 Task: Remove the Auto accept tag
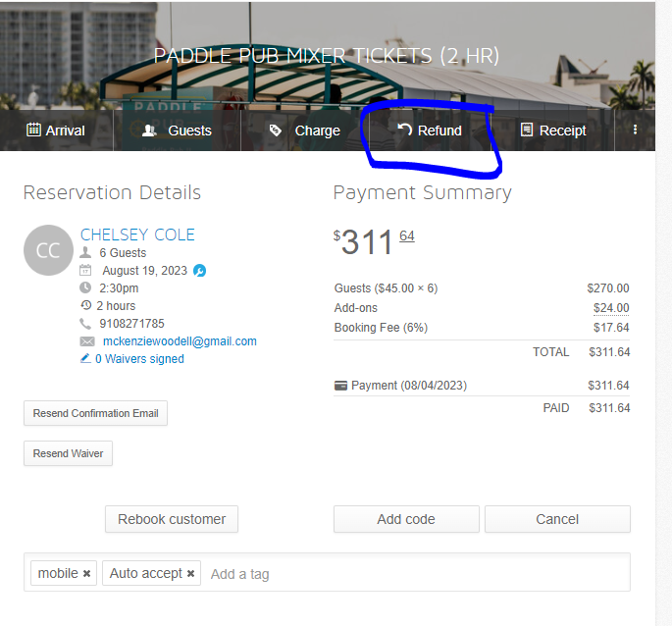point(190,573)
